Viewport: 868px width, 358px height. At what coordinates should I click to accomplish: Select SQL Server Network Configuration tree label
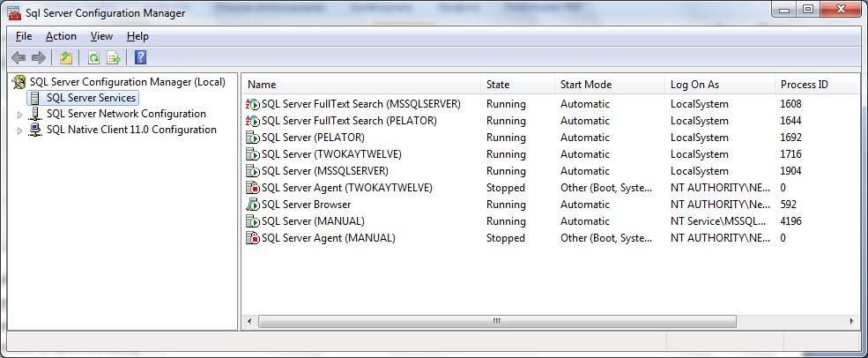coord(126,114)
